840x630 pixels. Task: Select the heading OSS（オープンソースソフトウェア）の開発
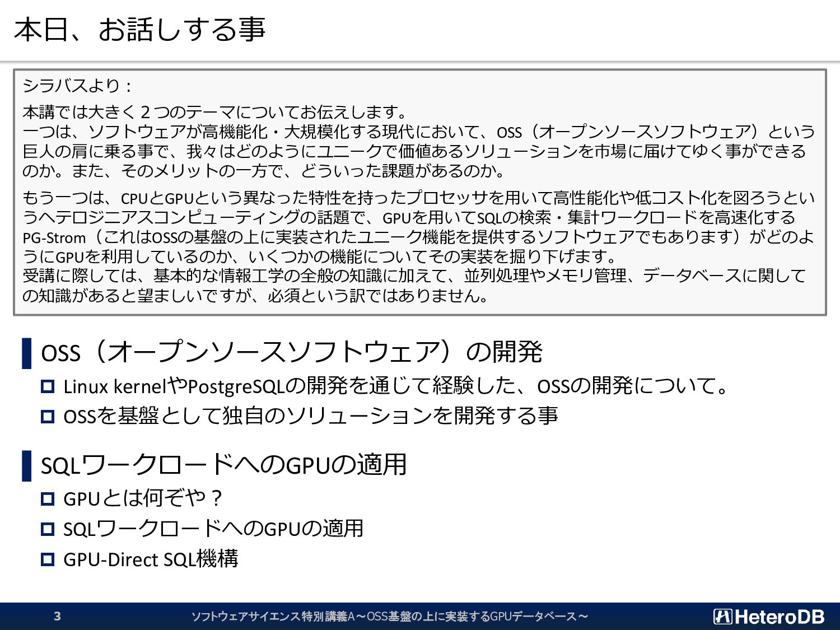pyautogui.click(x=291, y=352)
